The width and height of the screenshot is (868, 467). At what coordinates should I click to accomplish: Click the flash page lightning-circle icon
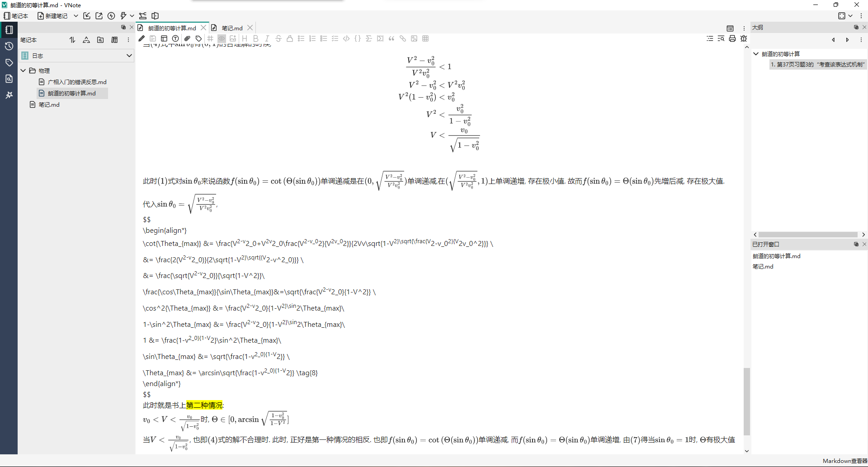click(x=111, y=16)
